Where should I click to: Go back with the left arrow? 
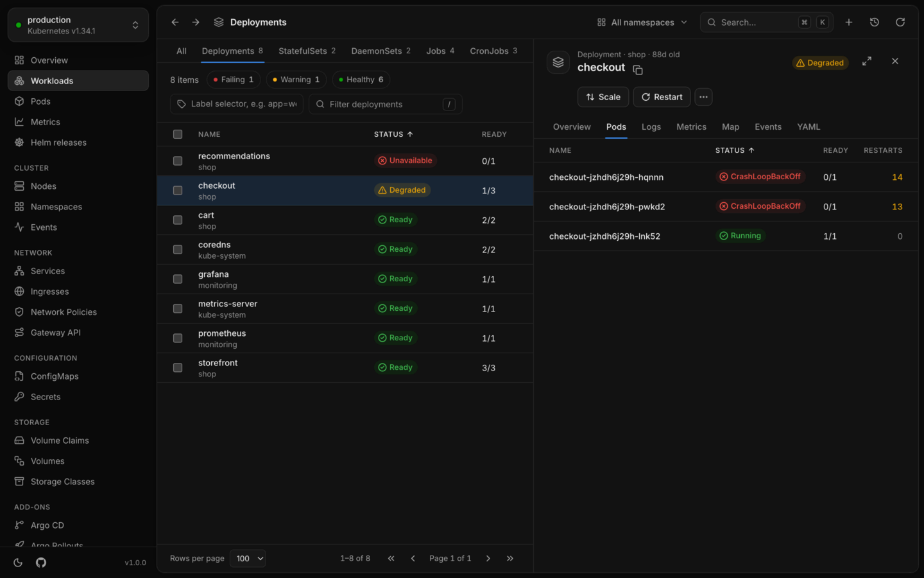point(175,22)
